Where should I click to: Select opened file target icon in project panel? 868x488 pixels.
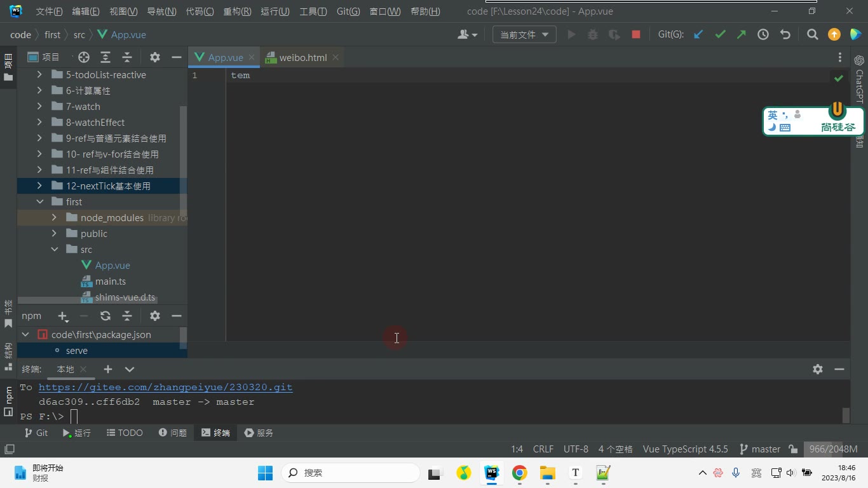84,57
